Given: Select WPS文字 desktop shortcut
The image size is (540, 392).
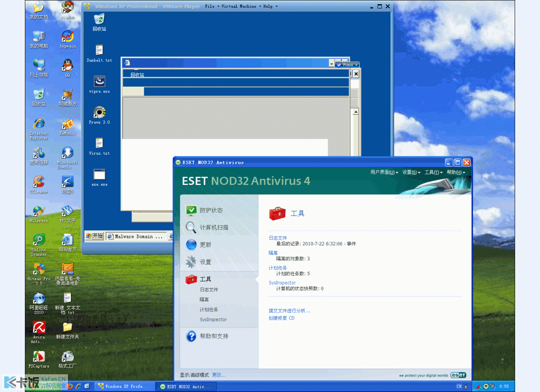Looking at the screenshot, I should pyautogui.click(x=67, y=214).
